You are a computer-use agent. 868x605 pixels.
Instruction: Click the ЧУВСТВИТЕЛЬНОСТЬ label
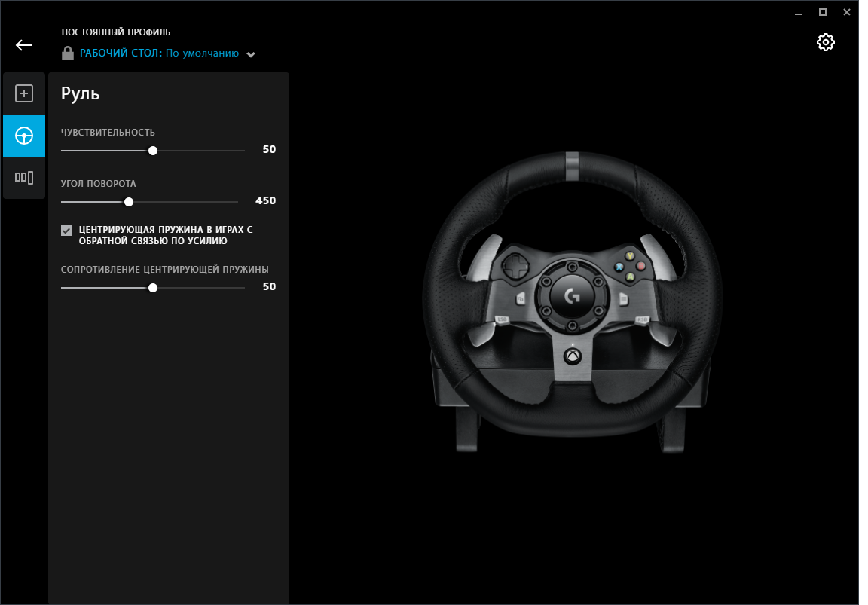pyautogui.click(x=108, y=133)
